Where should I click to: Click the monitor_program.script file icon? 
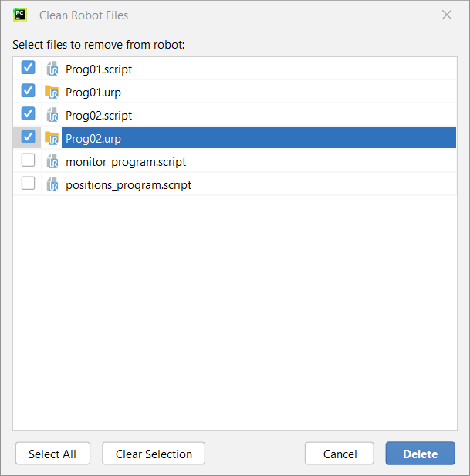tap(52, 161)
